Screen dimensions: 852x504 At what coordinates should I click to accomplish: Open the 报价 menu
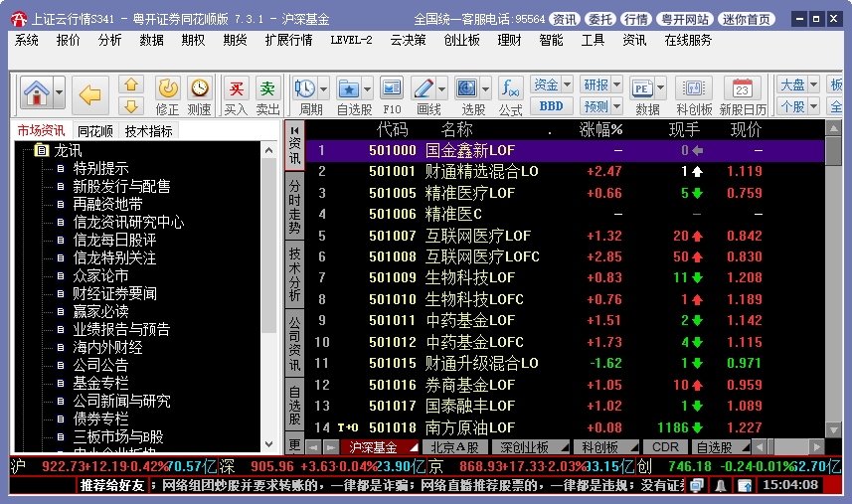68,40
